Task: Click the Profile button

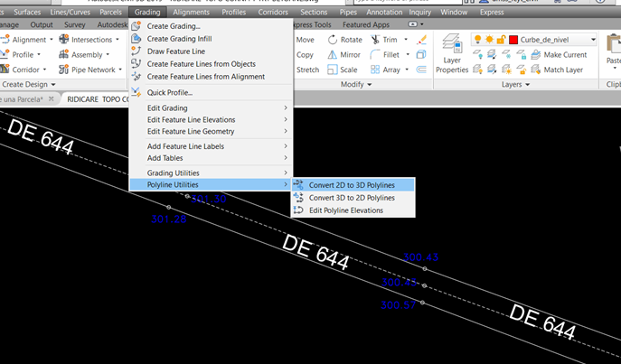Action: click(19, 54)
